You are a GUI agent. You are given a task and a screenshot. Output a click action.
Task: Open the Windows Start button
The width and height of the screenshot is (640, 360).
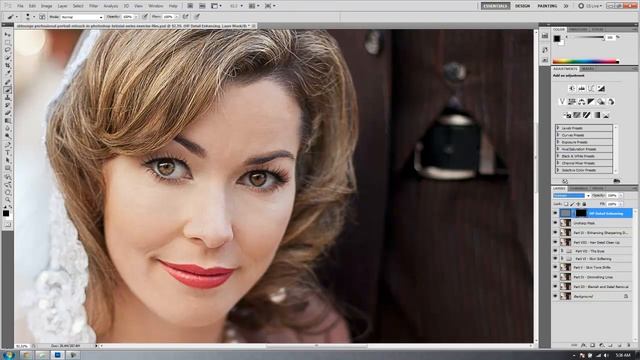pyautogui.click(x=8, y=355)
